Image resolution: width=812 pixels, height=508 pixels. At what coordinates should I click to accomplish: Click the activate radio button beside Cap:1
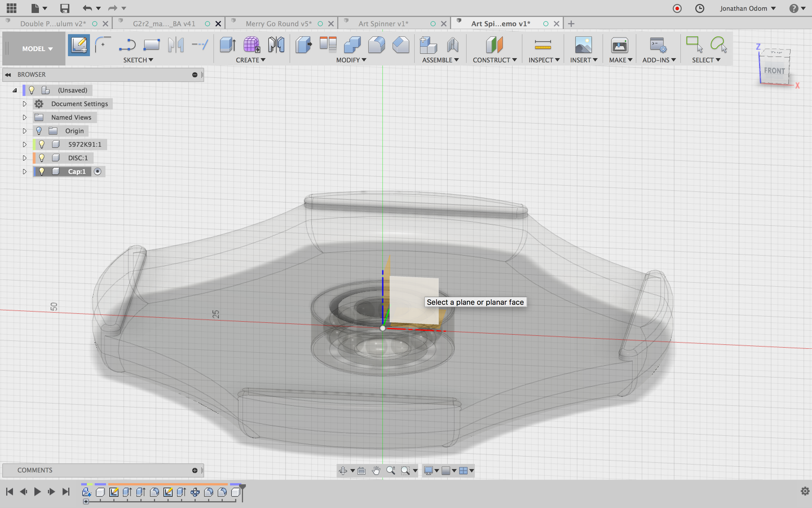click(x=97, y=171)
